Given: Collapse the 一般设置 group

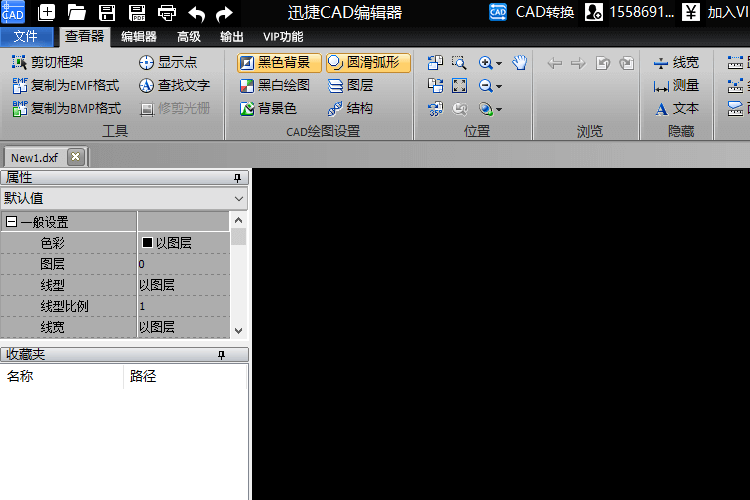Looking at the screenshot, I should pyautogui.click(x=11, y=222).
